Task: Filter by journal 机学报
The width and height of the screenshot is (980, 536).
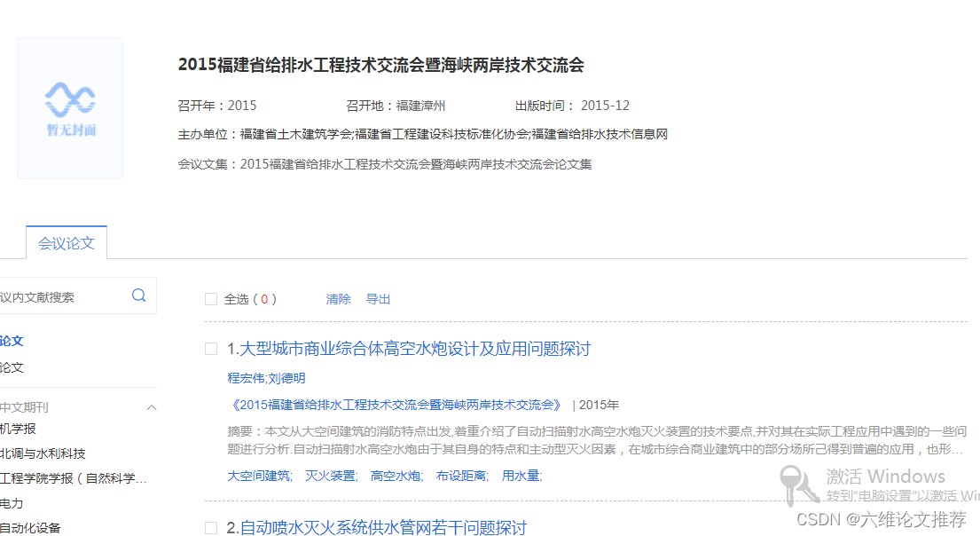Action: pos(18,429)
